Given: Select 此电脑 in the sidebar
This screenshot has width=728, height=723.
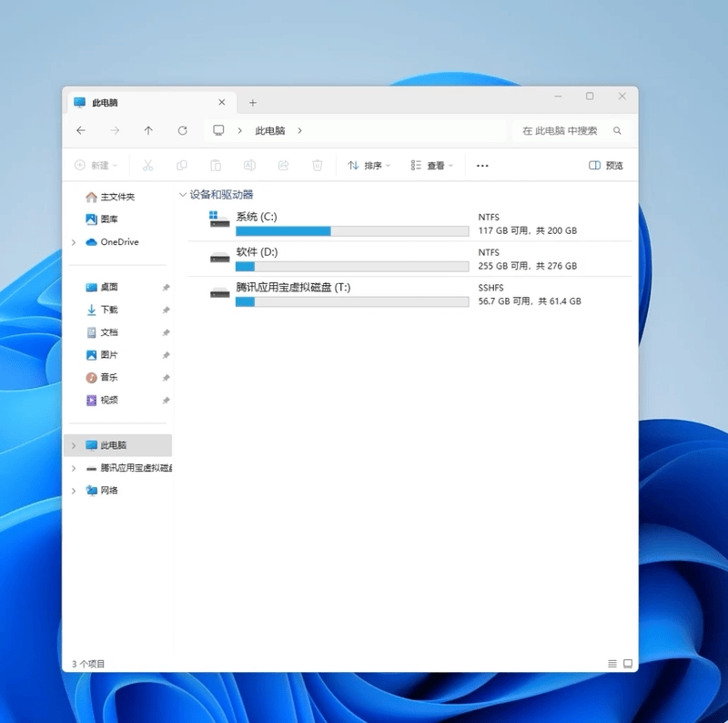Looking at the screenshot, I should click(x=118, y=445).
